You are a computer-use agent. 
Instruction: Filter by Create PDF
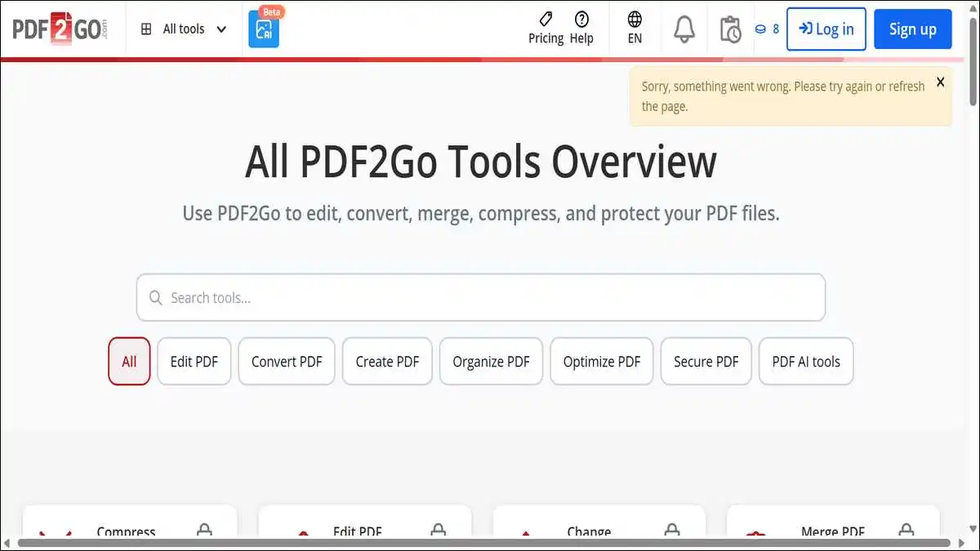387,362
